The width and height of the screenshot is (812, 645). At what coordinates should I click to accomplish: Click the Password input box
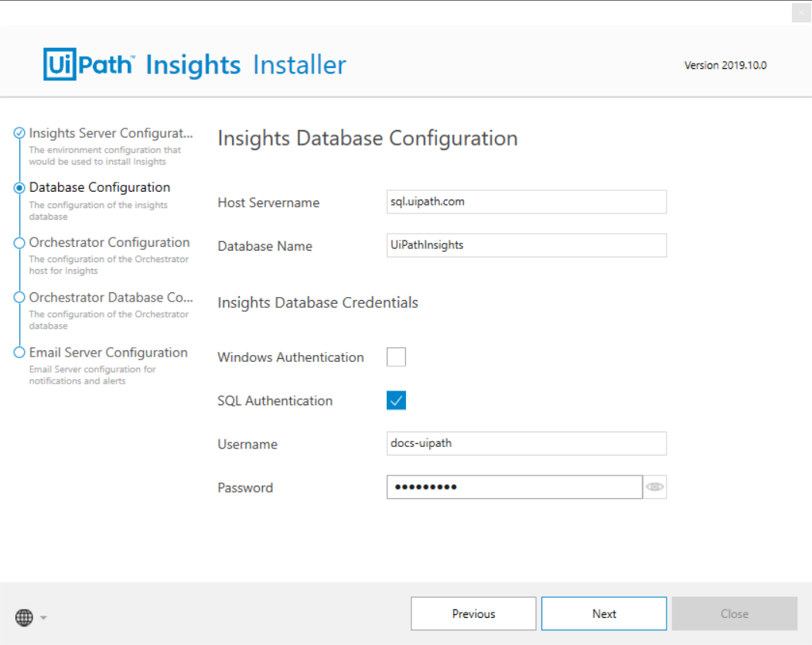[x=514, y=487]
